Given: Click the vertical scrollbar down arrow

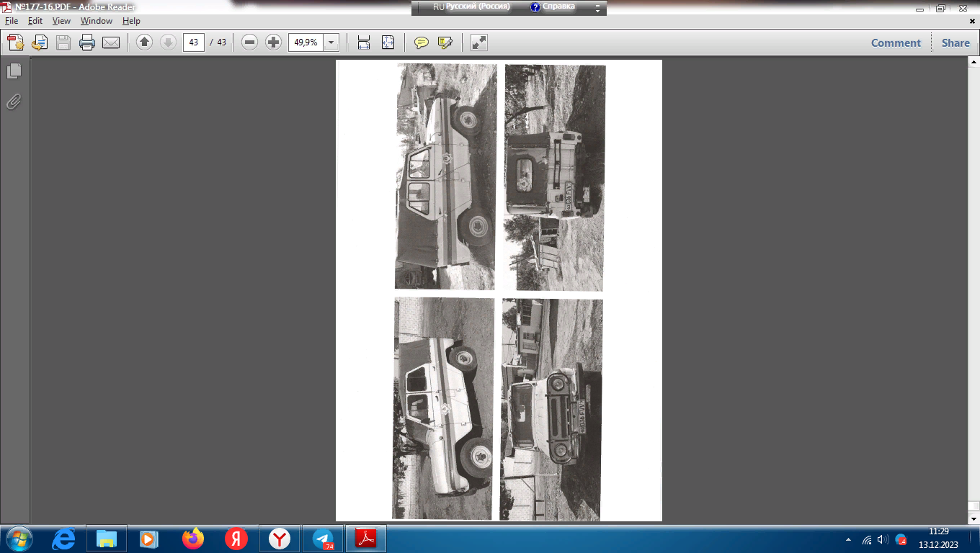Looking at the screenshot, I should coord(974,518).
